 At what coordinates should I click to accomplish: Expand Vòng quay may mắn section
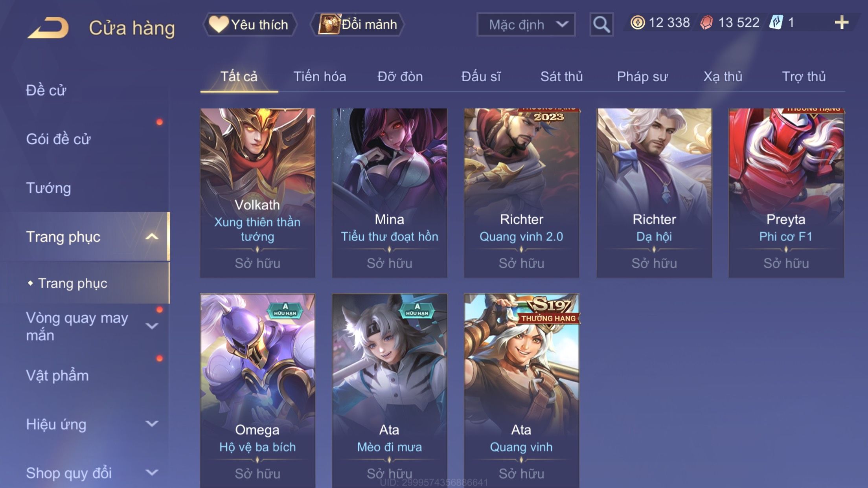pyautogui.click(x=151, y=326)
